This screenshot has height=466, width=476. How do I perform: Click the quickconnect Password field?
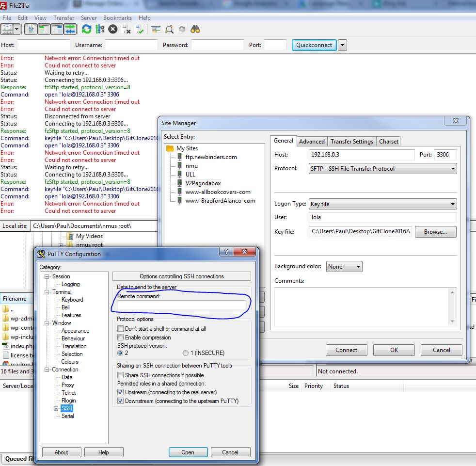[217, 45]
